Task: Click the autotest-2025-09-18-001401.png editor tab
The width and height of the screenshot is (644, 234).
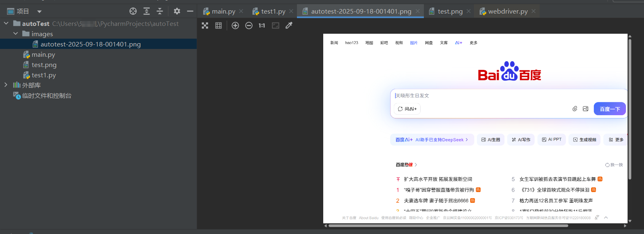Action: tap(361, 12)
